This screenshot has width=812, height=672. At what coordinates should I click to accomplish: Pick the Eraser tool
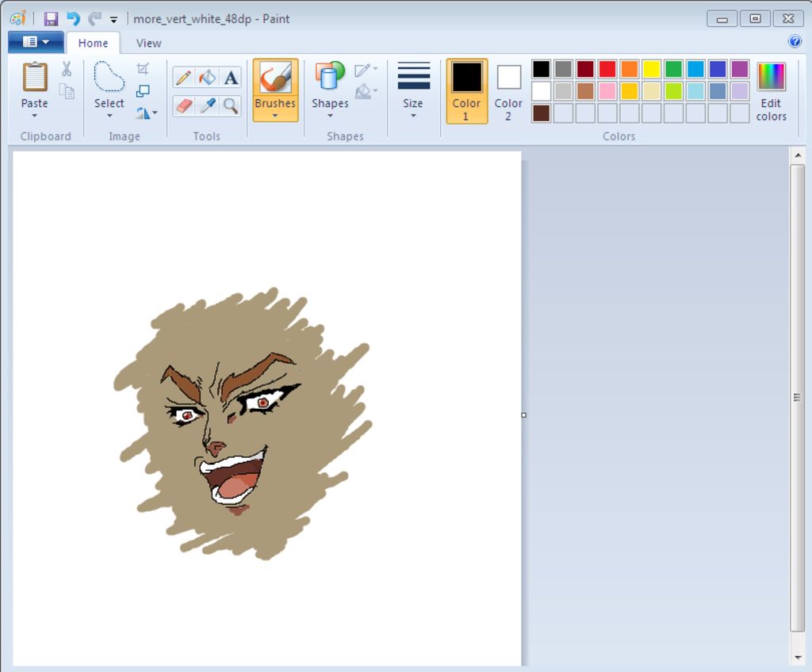coord(184,105)
